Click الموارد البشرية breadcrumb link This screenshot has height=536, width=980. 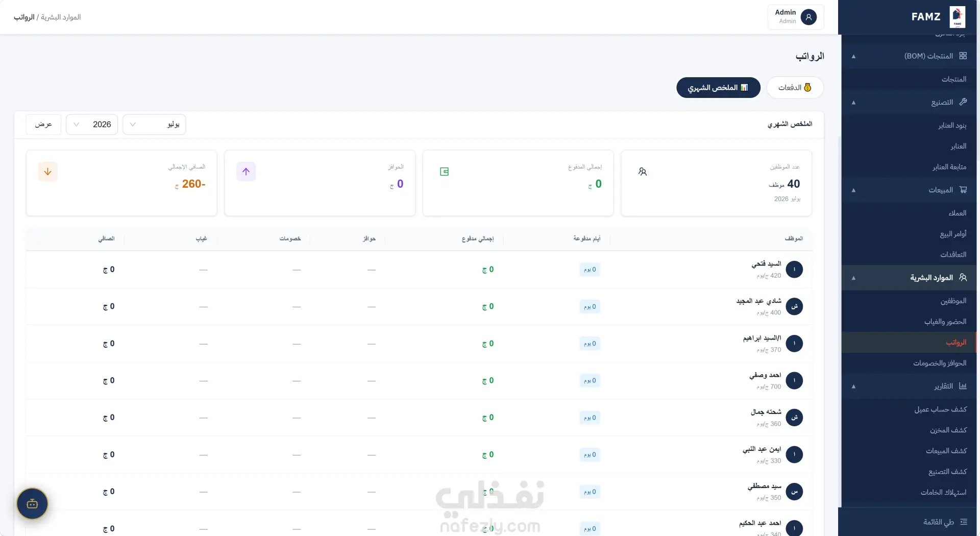(61, 17)
